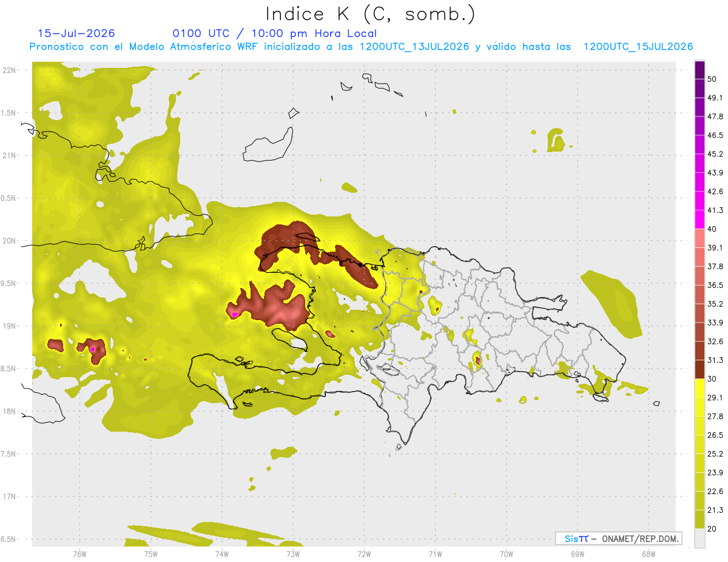Viewport: 728px width, 562px height.
Task: Pick the magenta swatch between 40 and 41.3
Action: point(699,219)
